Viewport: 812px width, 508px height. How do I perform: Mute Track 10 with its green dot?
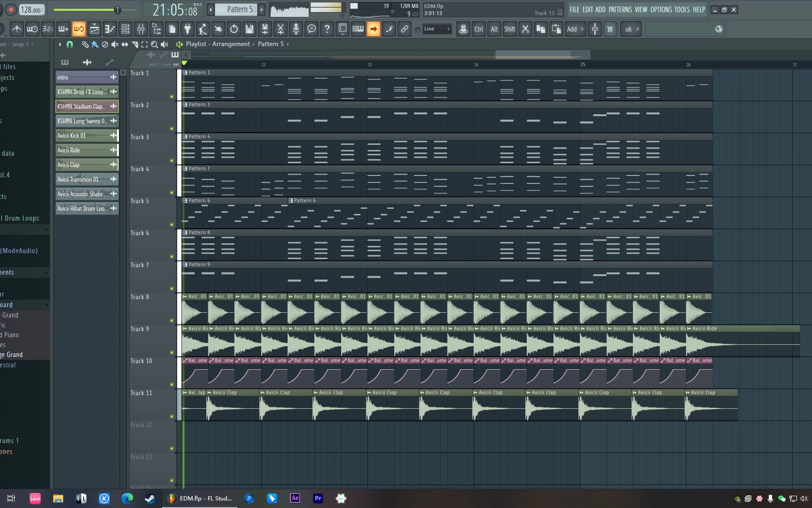click(x=172, y=385)
